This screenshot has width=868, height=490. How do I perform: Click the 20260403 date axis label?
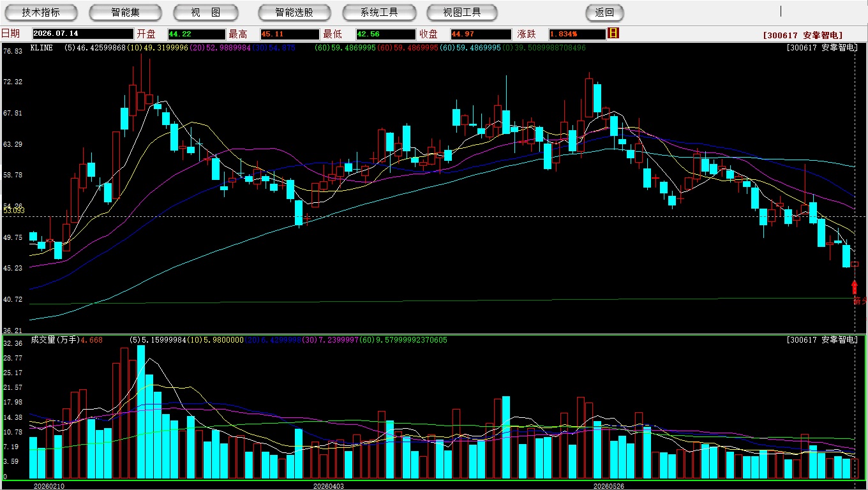click(x=328, y=486)
